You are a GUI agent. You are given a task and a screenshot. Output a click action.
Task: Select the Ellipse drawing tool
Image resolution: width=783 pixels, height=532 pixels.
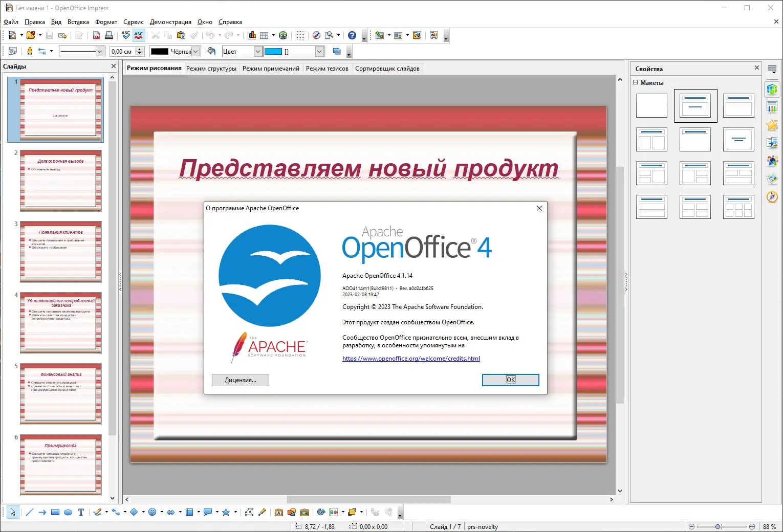click(x=68, y=512)
